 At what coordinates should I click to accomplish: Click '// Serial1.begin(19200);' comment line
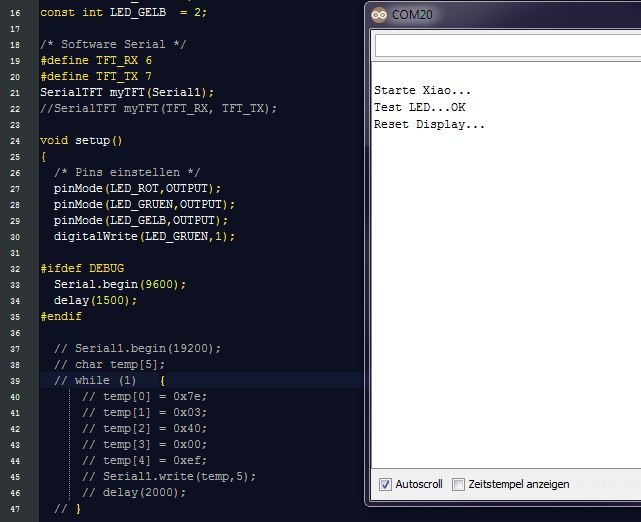[137, 349]
